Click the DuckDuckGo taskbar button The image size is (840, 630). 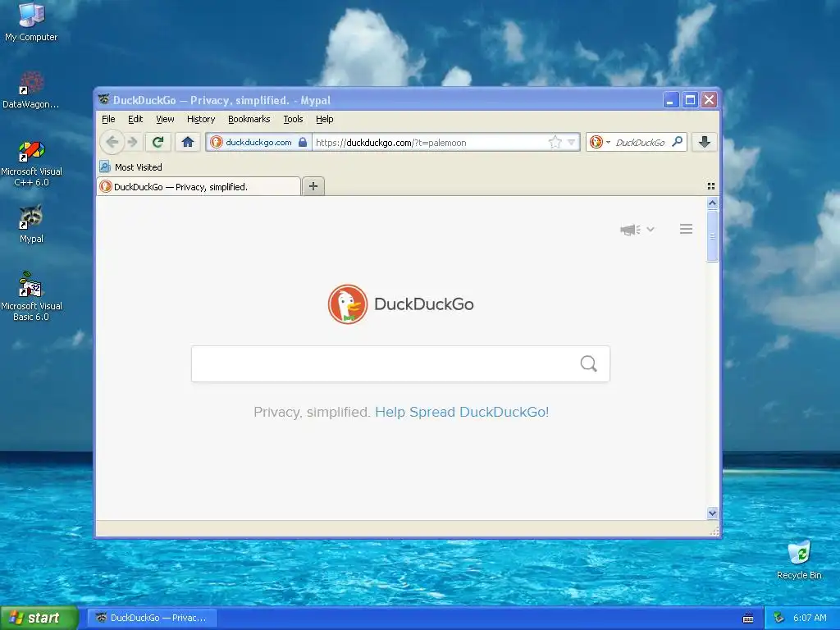153,618
